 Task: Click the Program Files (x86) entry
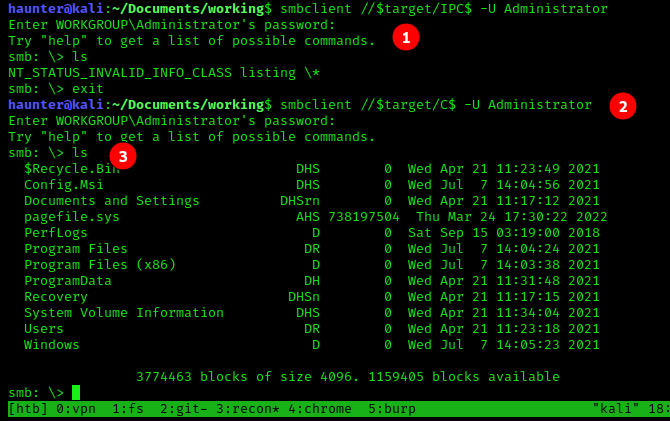[x=100, y=265]
